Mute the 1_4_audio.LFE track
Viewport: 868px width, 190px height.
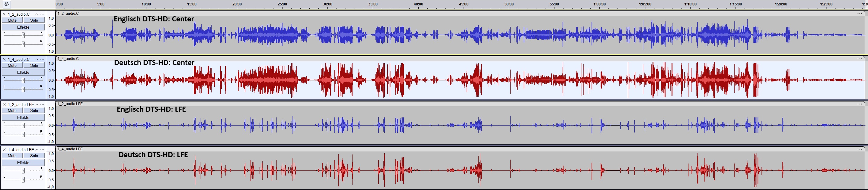pos(12,156)
